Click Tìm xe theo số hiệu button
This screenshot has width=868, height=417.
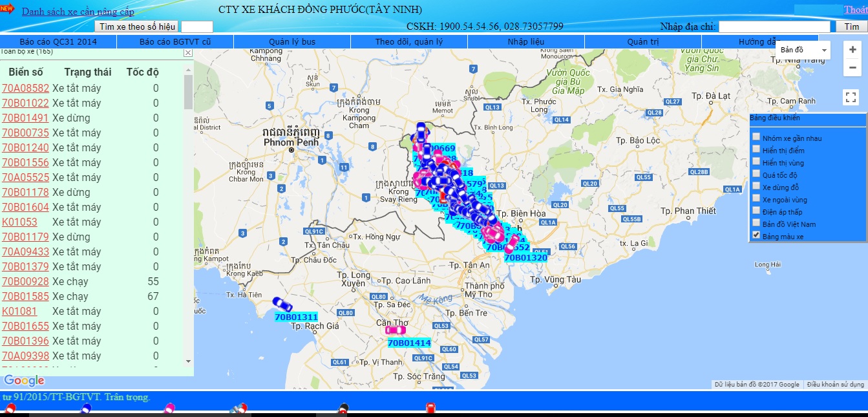click(137, 27)
